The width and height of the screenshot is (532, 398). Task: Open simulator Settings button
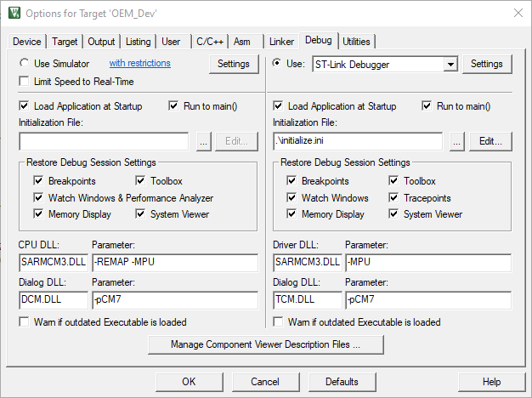pyautogui.click(x=234, y=64)
